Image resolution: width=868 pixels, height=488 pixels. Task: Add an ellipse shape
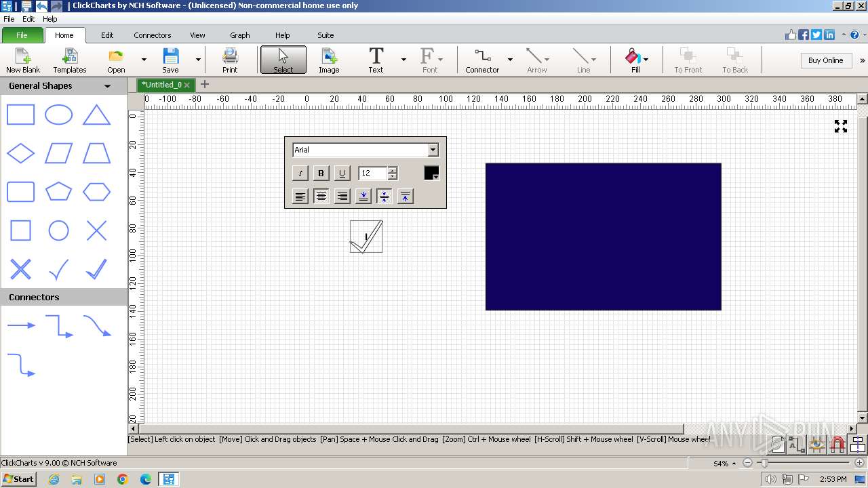58,115
